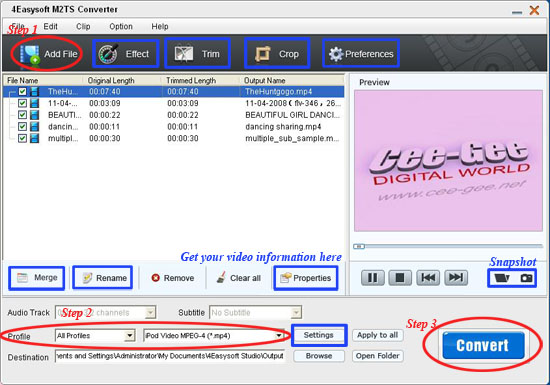Viewport: 550px width, 385px height.
Task: Uncheck the 11-04-... file checkbox
Action: [22, 103]
